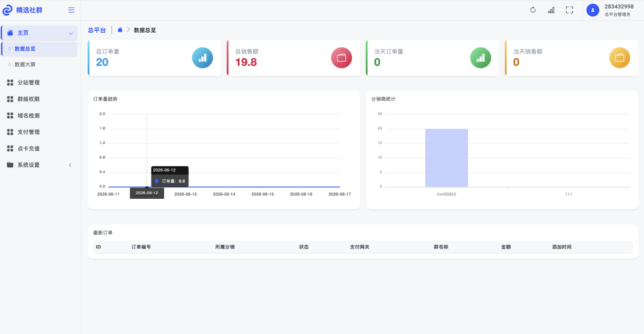Click the 总平台管理员 role label
Image resolution: width=644 pixels, height=334 pixels.
point(618,14)
